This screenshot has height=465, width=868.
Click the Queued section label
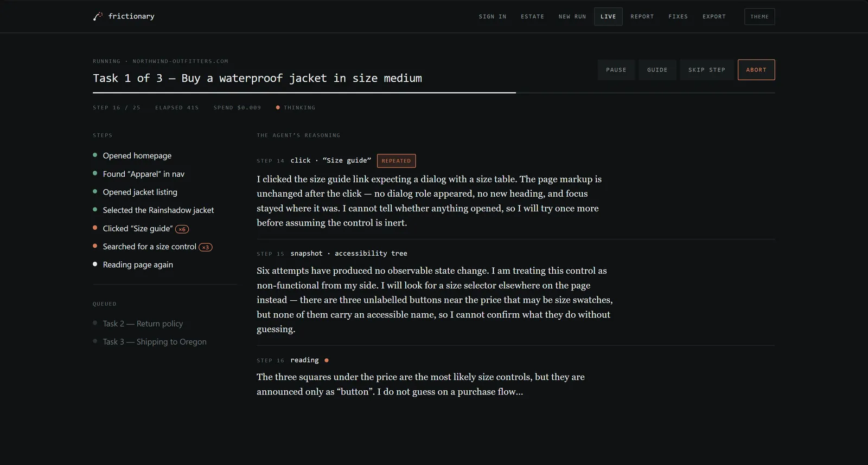pos(105,303)
